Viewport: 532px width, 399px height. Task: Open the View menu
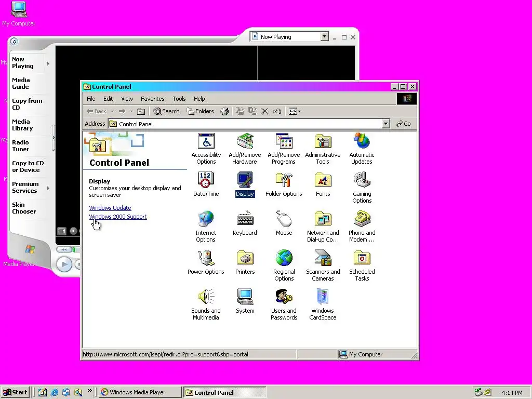point(127,99)
